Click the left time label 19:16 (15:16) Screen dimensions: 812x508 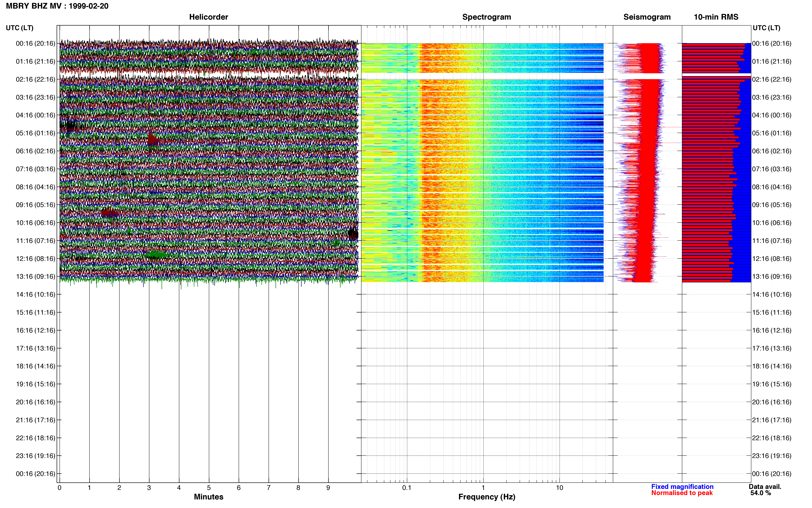pyautogui.click(x=35, y=384)
